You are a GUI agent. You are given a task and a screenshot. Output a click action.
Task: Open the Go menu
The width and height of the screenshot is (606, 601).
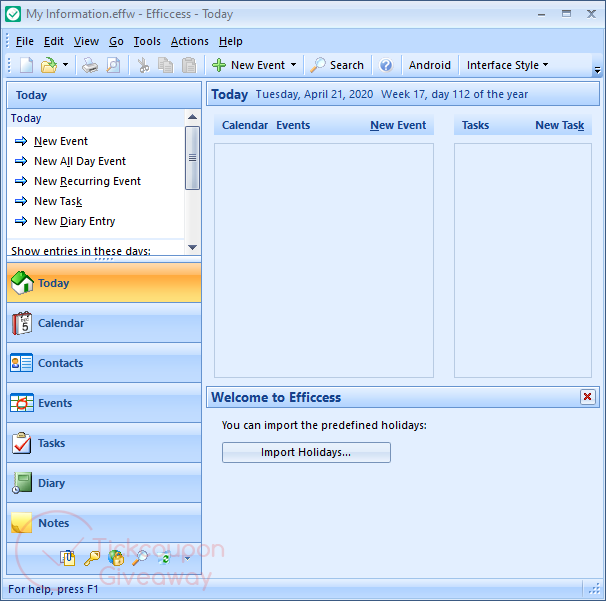116,41
